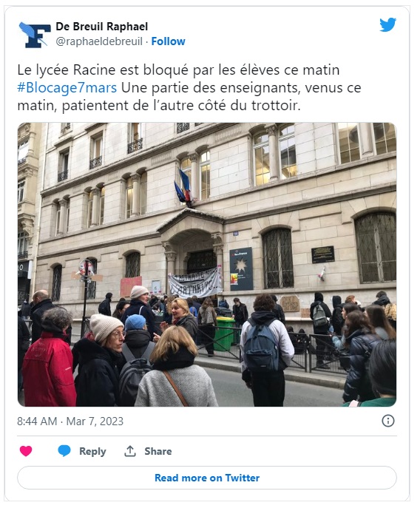Click the share upload arrow icon
Viewport: 420px width, 508px height.
coord(130,451)
